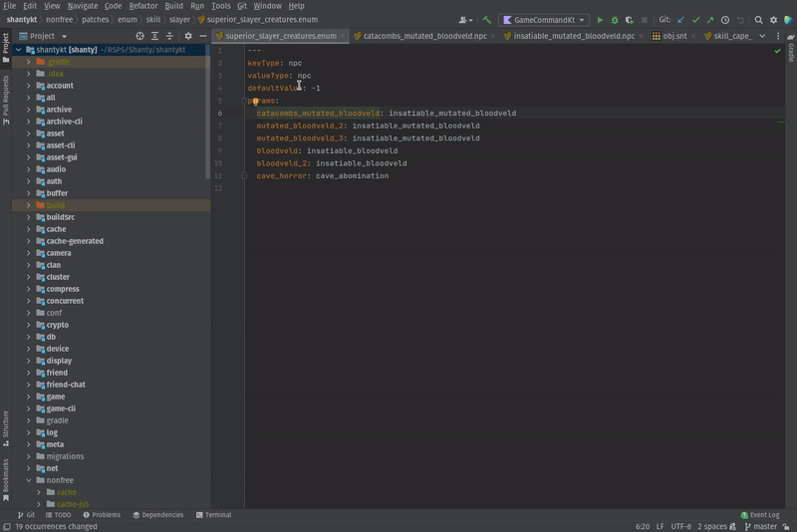
Task: Build project with the hammer icon
Action: pos(487,20)
